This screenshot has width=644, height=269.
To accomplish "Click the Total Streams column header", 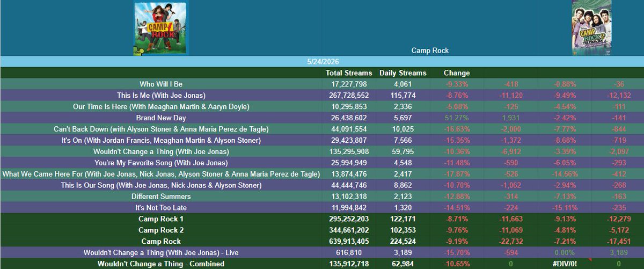I will [349, 73].
